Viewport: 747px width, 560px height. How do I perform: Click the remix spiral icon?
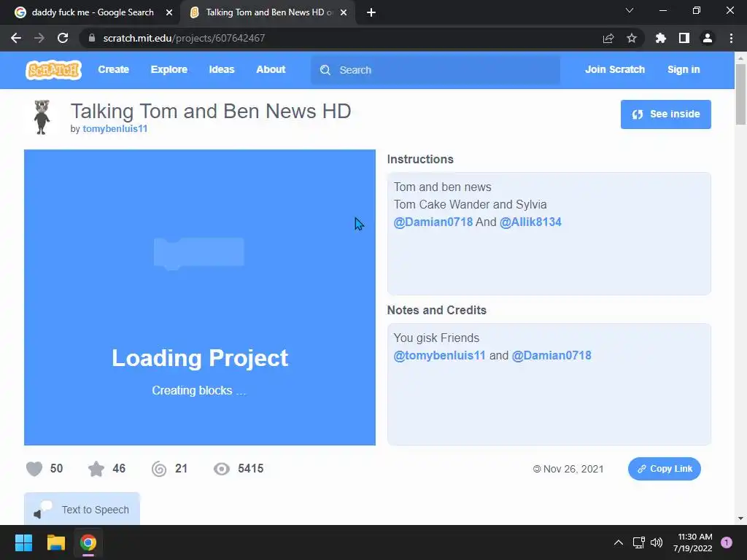coord(159,469)
